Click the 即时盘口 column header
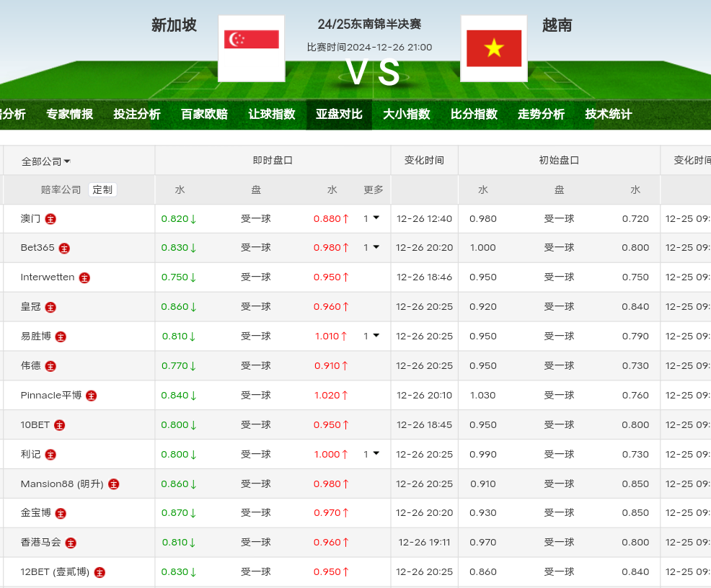 (x=273, y=161)
